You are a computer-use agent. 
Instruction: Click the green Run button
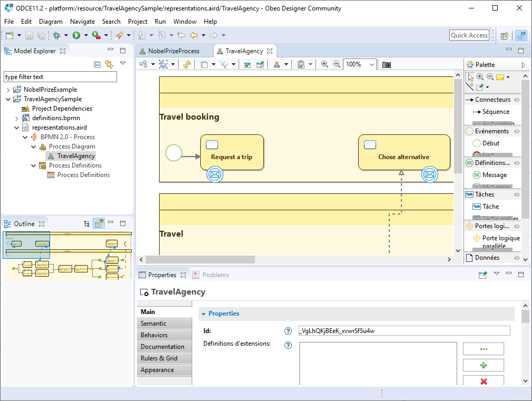tap(76, 35)
